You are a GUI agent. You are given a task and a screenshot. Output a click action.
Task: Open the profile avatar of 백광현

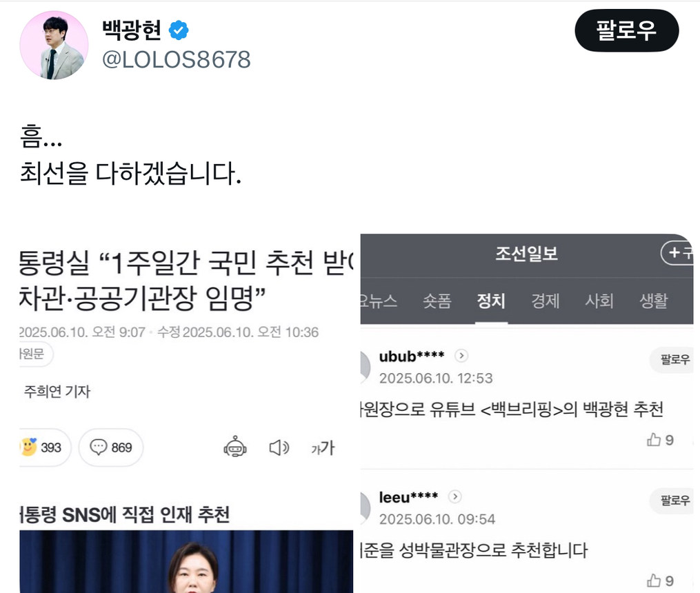54,45
